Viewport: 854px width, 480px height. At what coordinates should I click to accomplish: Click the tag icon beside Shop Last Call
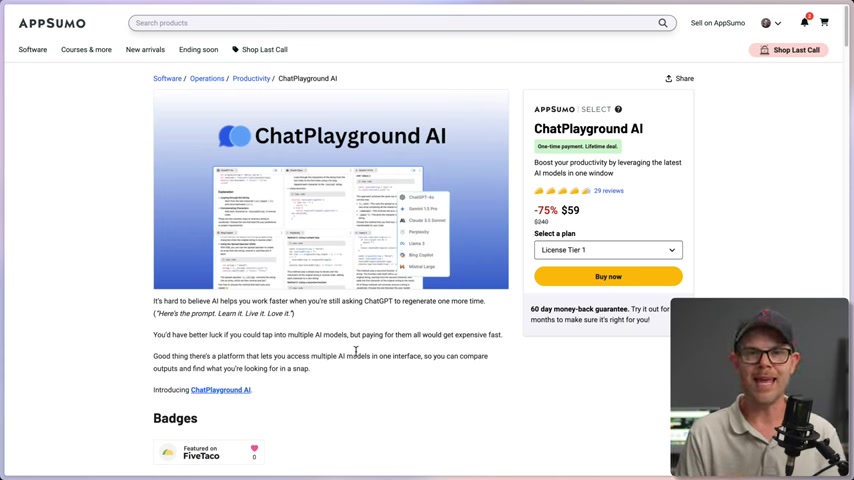coord(235,50)
